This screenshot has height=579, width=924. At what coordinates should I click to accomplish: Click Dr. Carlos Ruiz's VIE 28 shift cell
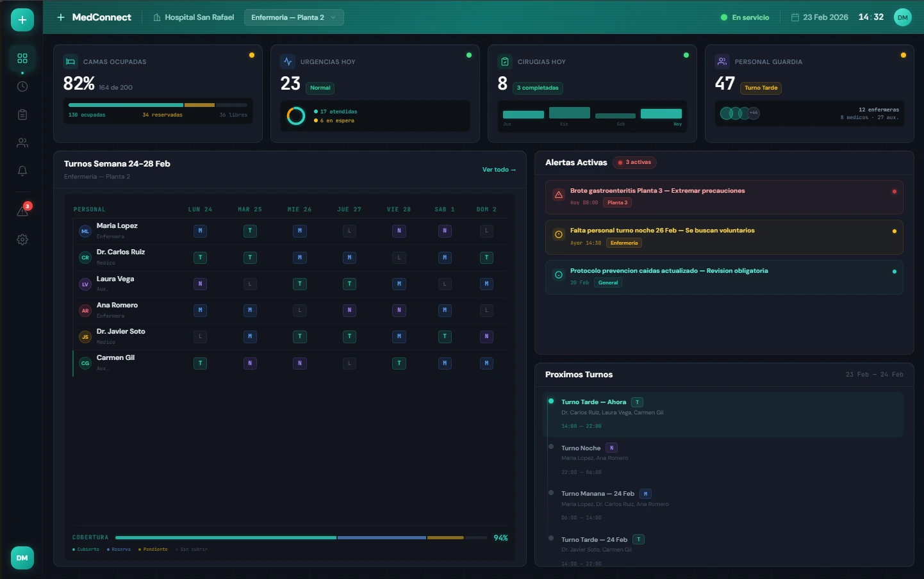pyautogui.click(x=399, y=257)
